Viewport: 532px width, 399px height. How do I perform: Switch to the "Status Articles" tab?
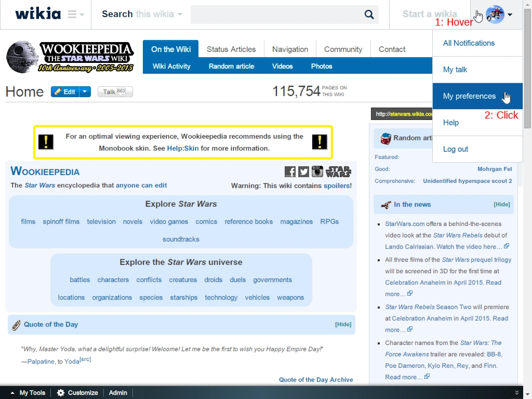pos(231,49)
